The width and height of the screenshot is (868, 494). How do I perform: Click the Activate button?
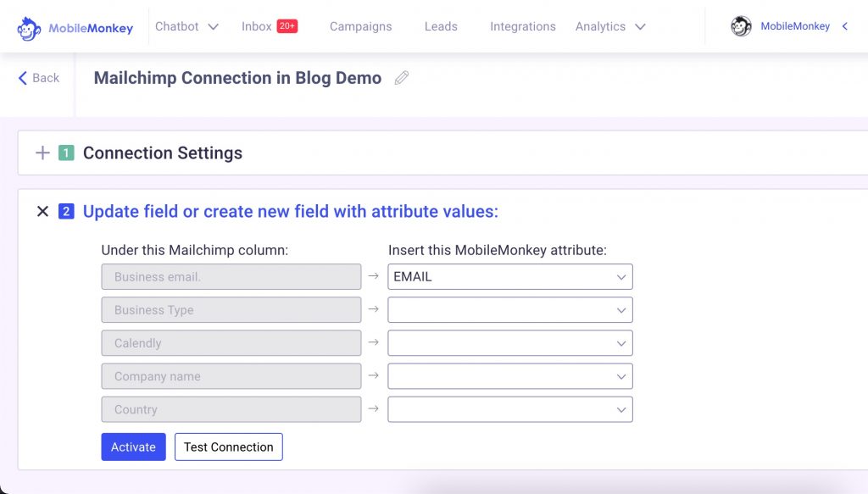point(133,447)
